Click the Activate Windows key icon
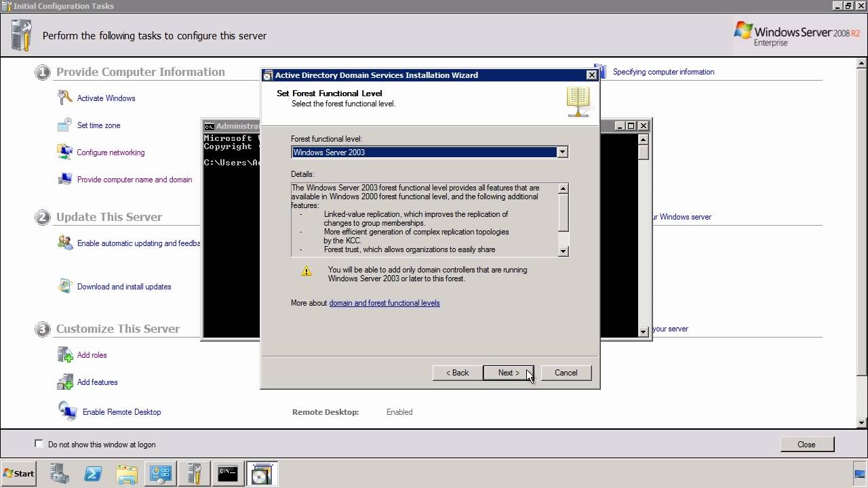This screenshot has height=488, width=868. click(65, 98)
